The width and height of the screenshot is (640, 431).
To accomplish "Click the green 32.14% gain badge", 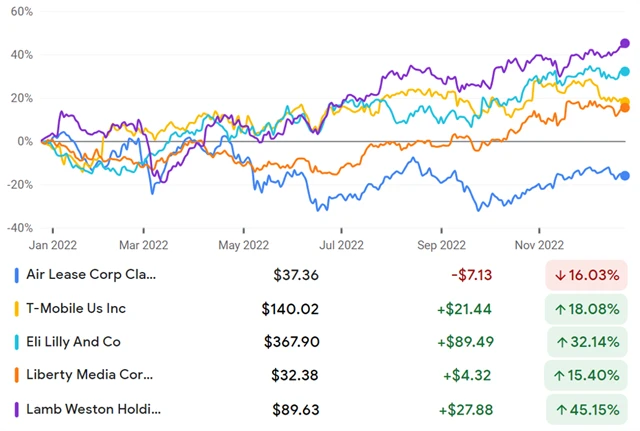I will tap(587, 342).
